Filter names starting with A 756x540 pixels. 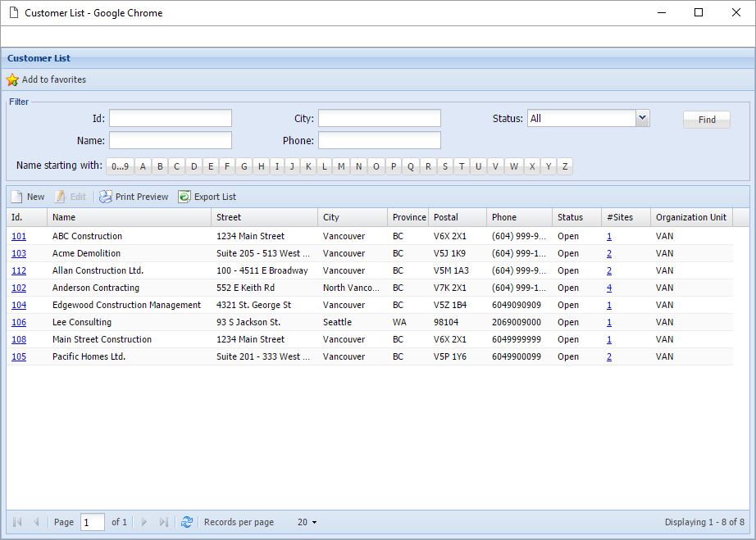[x=143, y=166]
